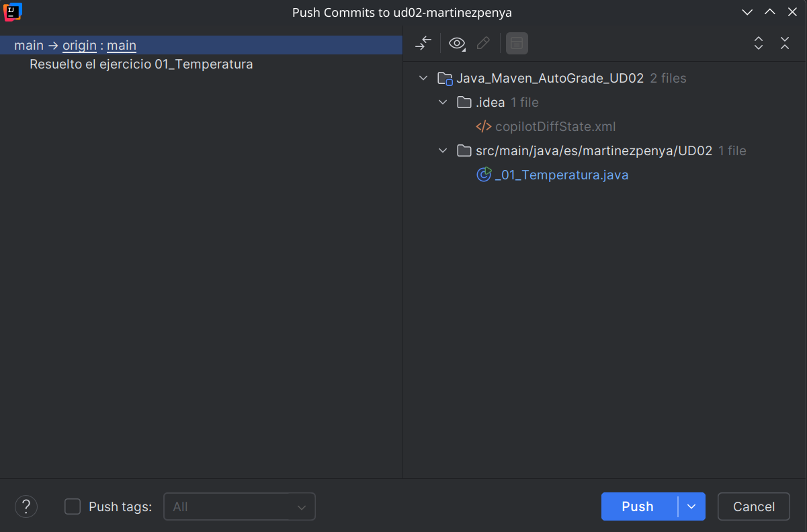Enable the Push tags checkbox
807x532 pixels.
[x=72, y=506]
